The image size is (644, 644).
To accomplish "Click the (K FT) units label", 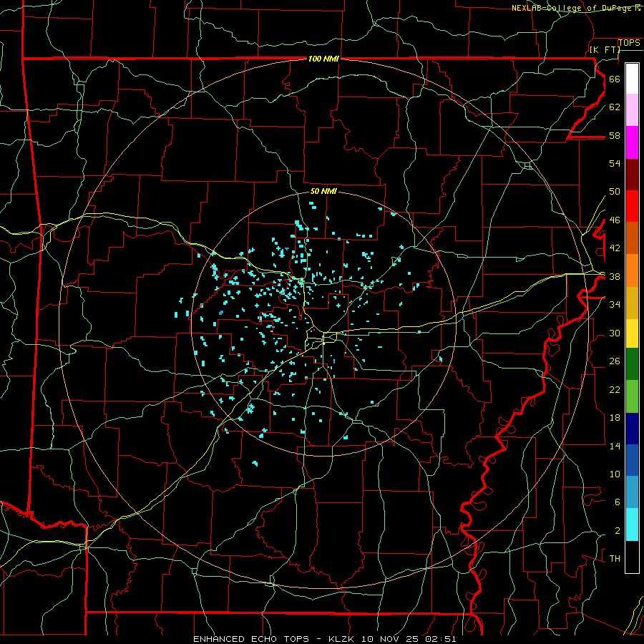I will point(605,49).
